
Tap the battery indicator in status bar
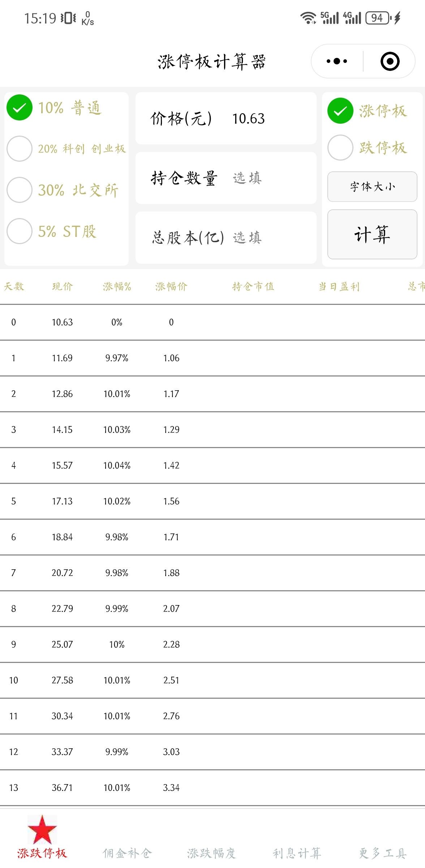pyautogui.click(x=378, y=18)
